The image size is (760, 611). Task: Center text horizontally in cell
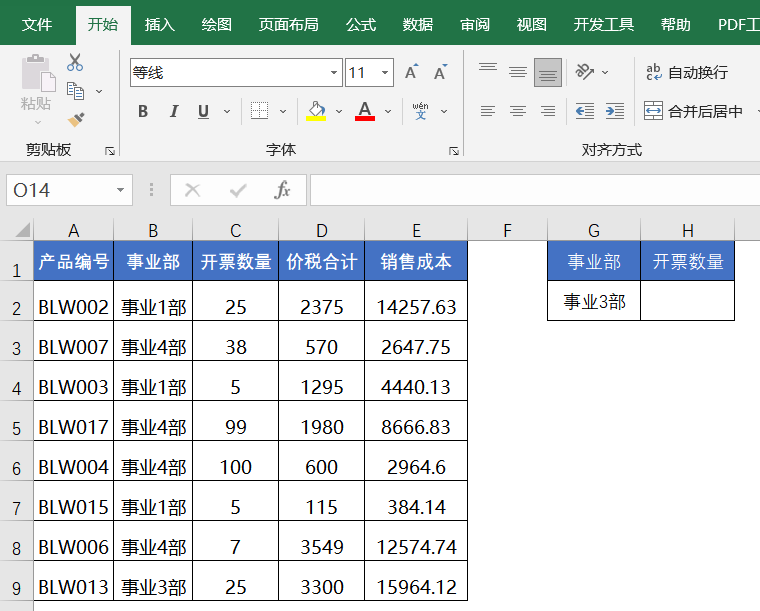518,111
